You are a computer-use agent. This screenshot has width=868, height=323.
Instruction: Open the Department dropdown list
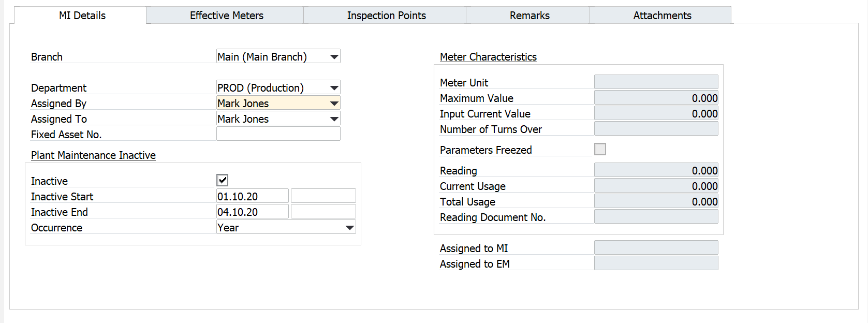click(334, 88)
